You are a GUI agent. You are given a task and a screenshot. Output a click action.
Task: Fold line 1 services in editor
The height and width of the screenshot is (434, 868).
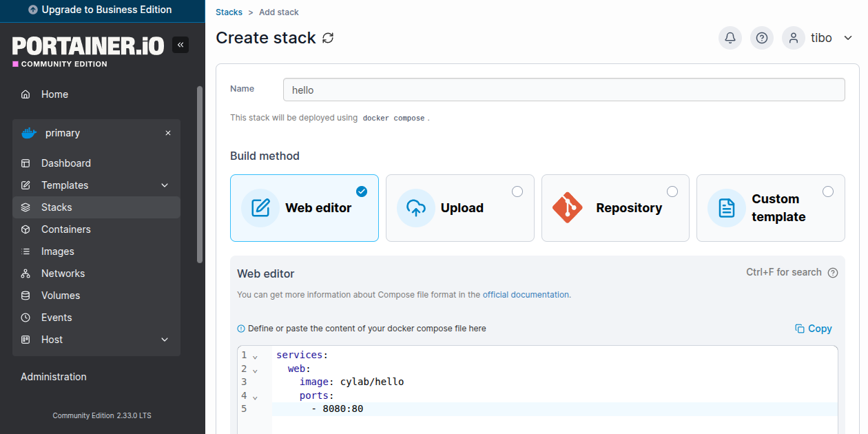click(x=255, y=356)
